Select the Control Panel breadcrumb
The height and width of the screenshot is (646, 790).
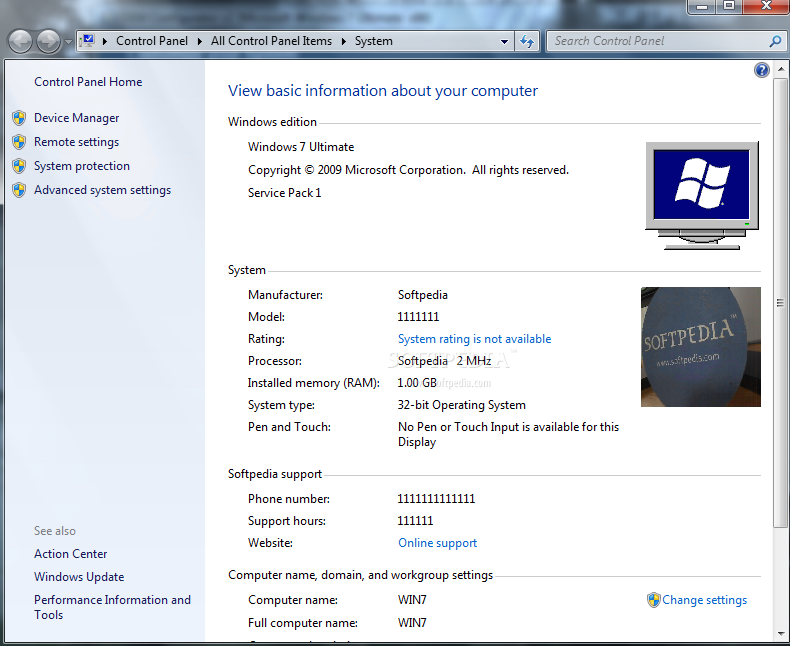[x=152, y=41]
